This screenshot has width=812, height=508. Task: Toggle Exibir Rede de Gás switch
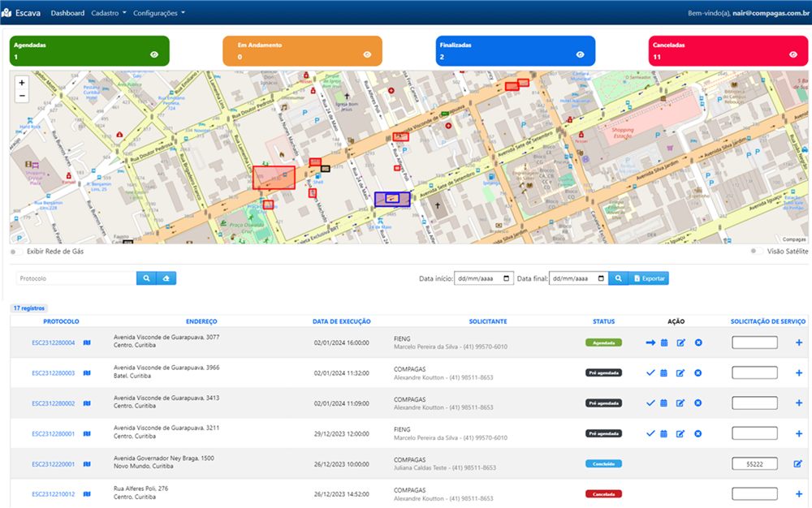click(16, 252)
